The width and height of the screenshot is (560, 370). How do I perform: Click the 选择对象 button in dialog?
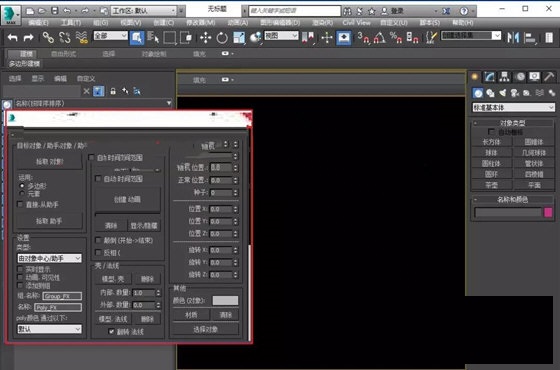(x=205, y=329)
